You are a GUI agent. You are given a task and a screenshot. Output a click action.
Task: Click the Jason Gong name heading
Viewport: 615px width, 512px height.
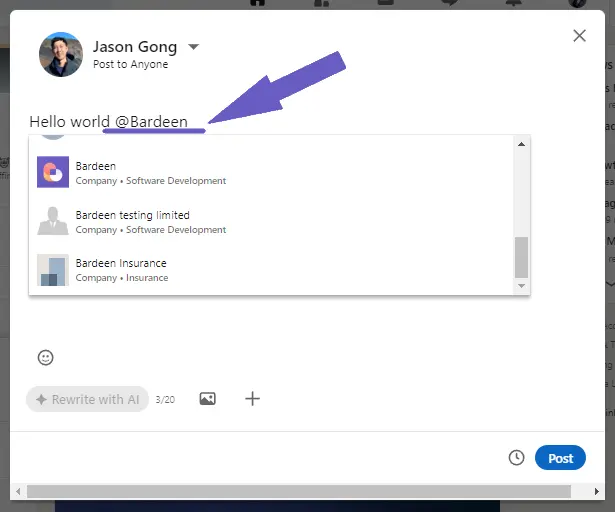coord(135,47)
